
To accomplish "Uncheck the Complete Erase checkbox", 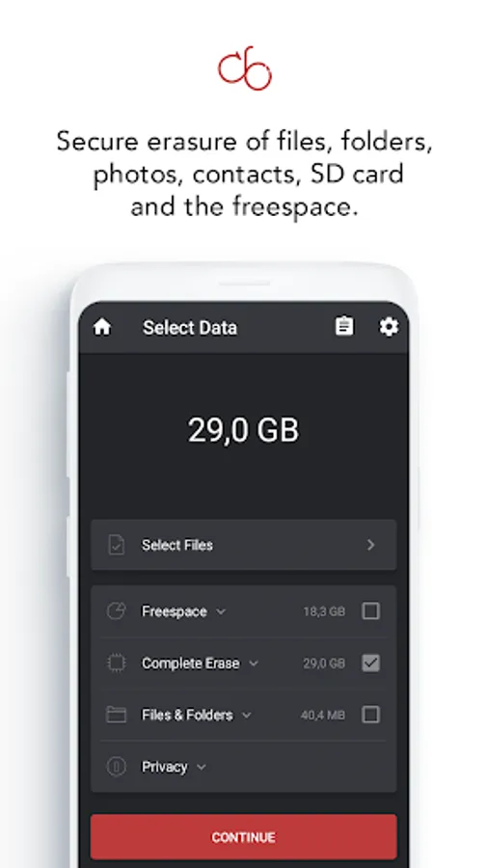I will (x=370, y=663).
